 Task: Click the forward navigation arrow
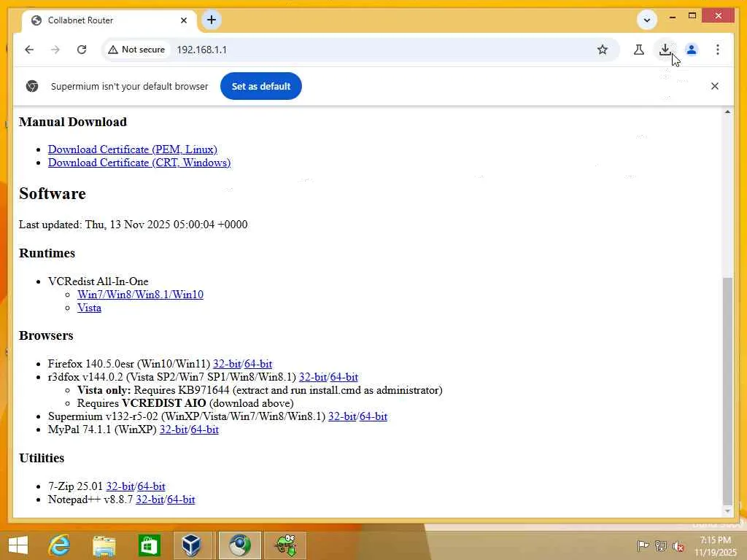coord(55,50)
